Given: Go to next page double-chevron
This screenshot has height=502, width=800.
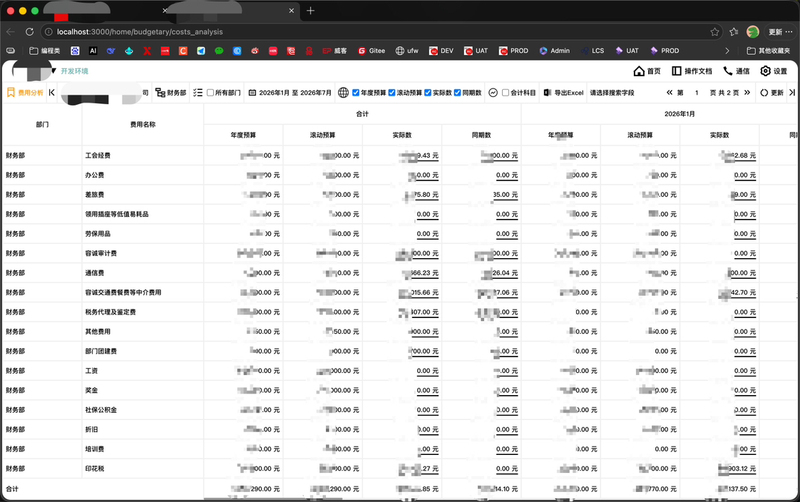Looking at the screenshot, I should pos(747,92).
